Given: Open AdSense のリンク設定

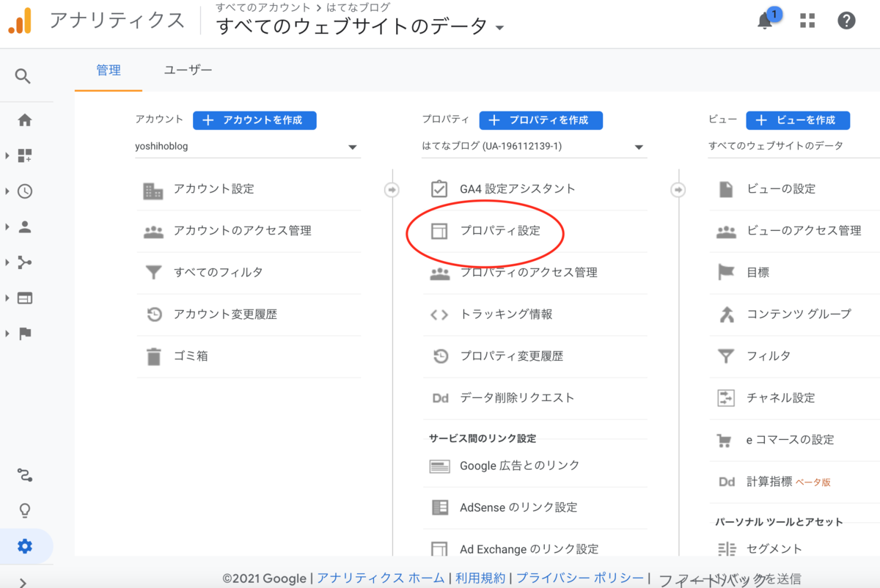Looking at the screenshot, I should click(518, 507).
